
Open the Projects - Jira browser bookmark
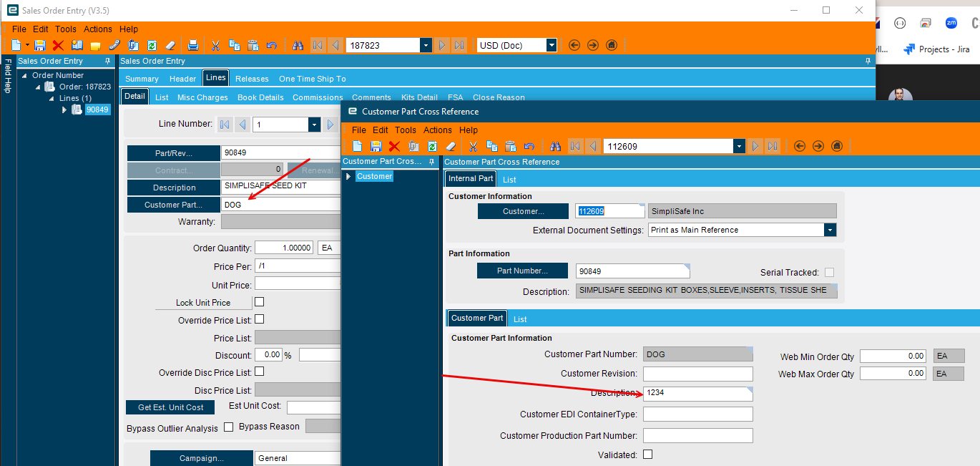936,49
